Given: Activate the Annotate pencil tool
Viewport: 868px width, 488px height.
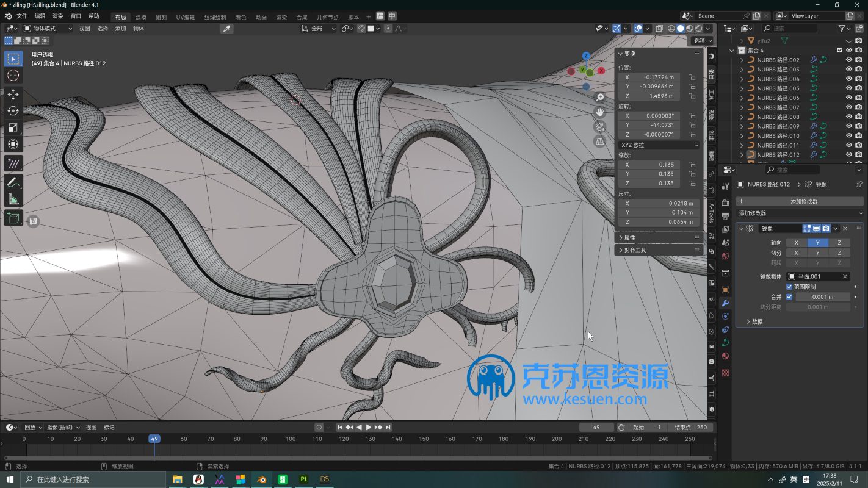Looking at the screenshot, I should point(13,182).
